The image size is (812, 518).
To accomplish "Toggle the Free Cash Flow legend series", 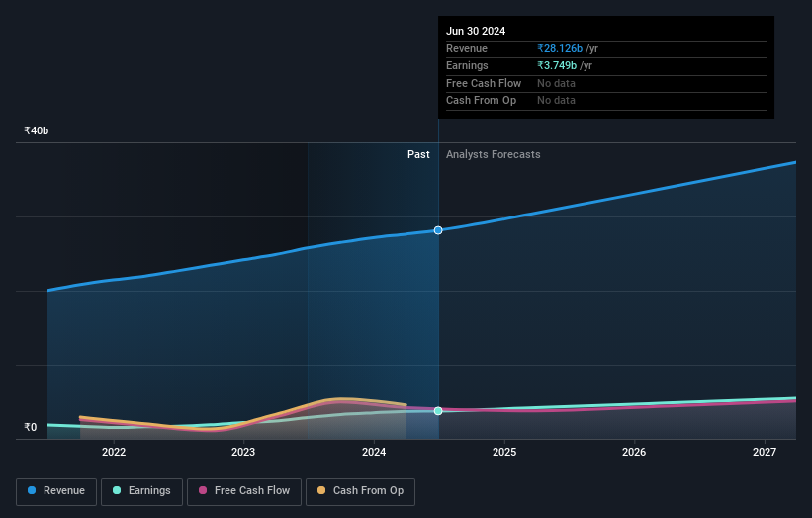I will 244,491.
